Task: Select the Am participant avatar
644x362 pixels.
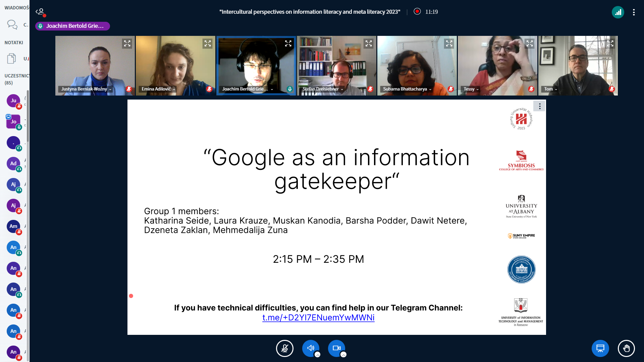Action: 13,226
